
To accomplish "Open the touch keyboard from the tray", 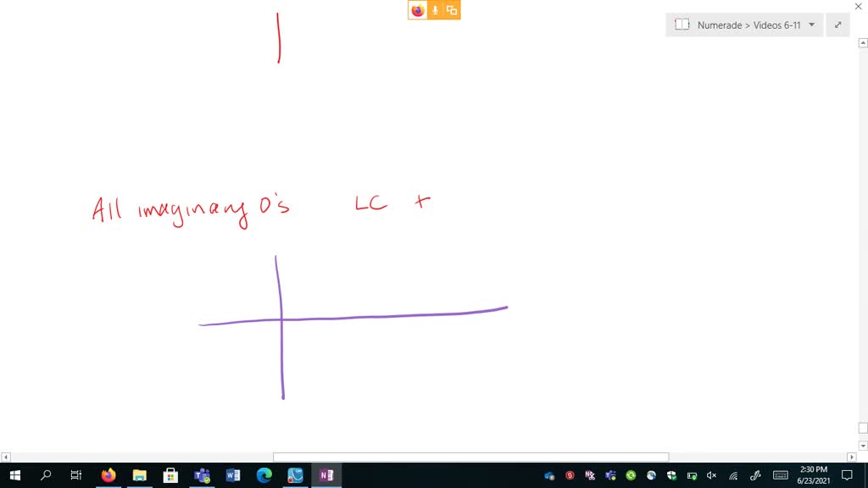I will coord(779,476).
